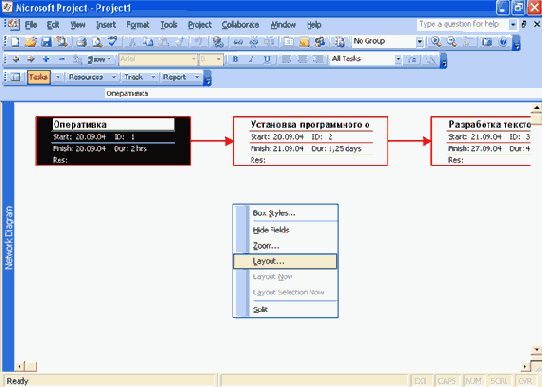Open the Tools menu
Screen dimensions: 542x387
169,25
